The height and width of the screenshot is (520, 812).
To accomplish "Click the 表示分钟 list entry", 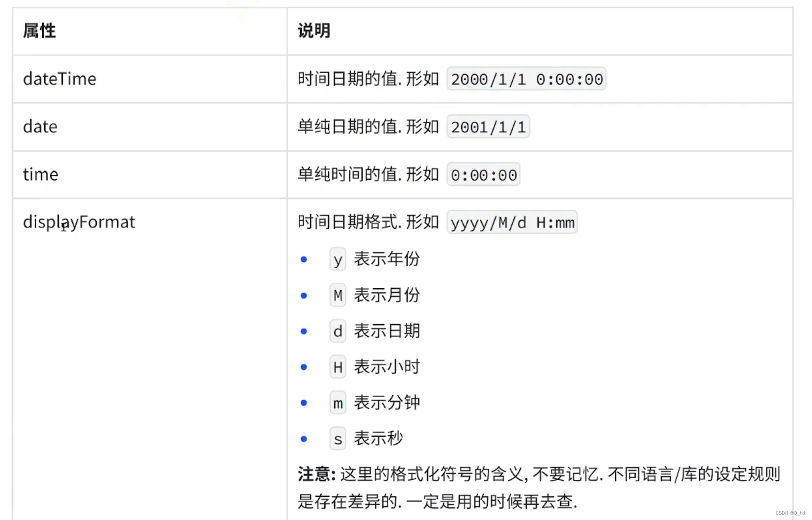I will click(387, 403).
